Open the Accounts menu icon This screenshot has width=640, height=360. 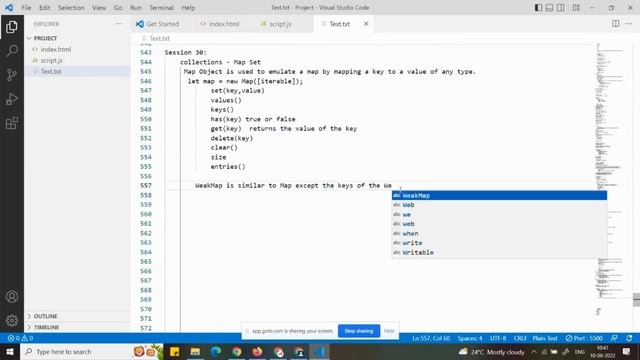point(12,297)
